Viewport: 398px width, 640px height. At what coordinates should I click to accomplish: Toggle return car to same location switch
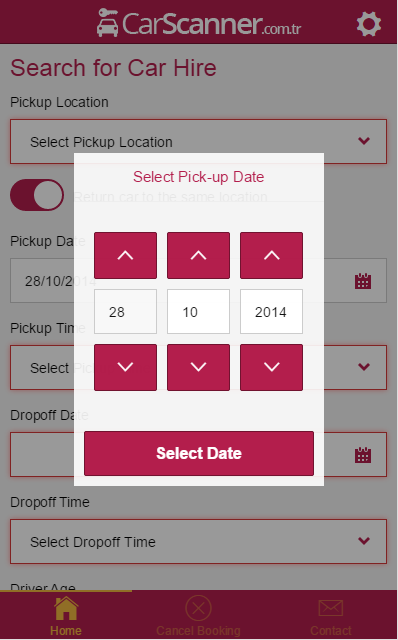coord(37,195)
